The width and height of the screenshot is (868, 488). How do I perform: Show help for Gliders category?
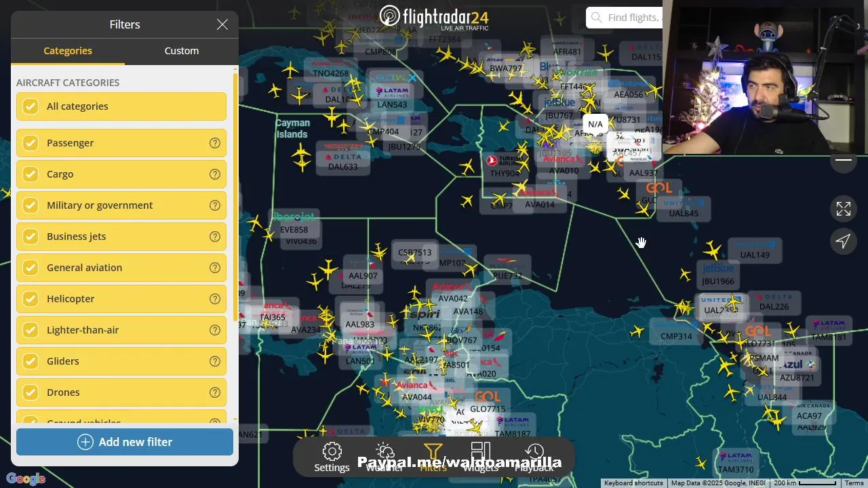(x=215, y=361)
